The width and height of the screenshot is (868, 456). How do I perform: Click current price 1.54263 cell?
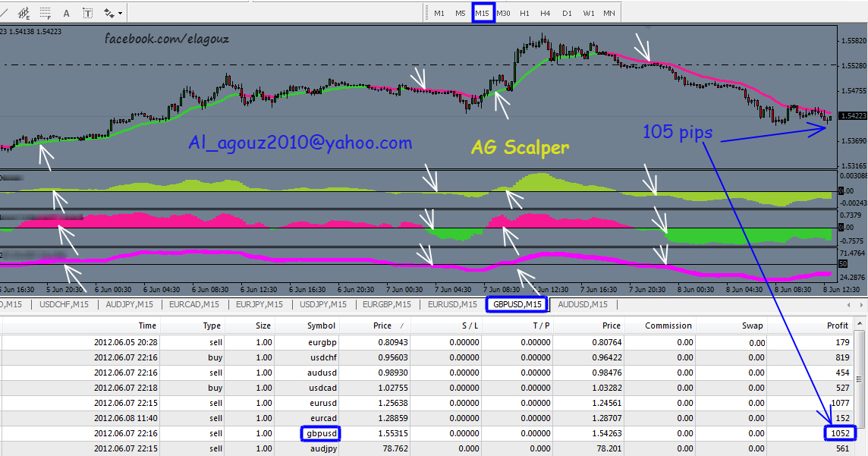(606, 433)
